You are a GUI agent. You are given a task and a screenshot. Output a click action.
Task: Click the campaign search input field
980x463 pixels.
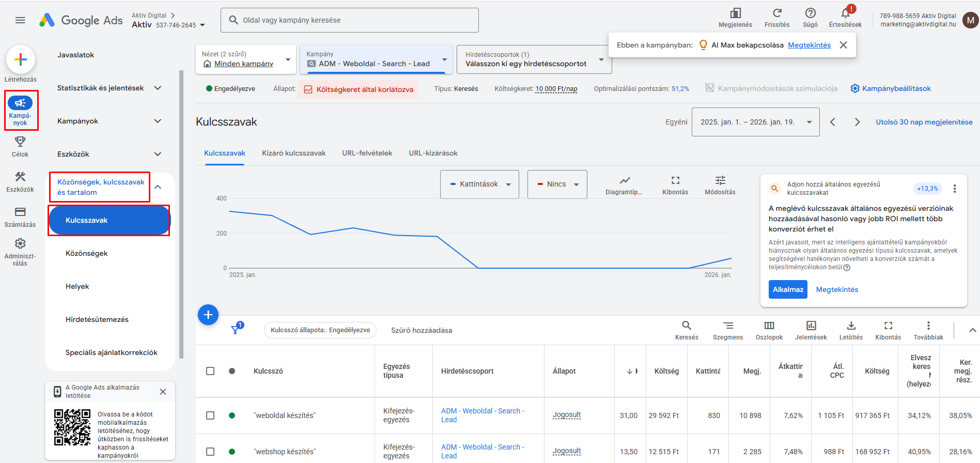[x=350, y=20]
